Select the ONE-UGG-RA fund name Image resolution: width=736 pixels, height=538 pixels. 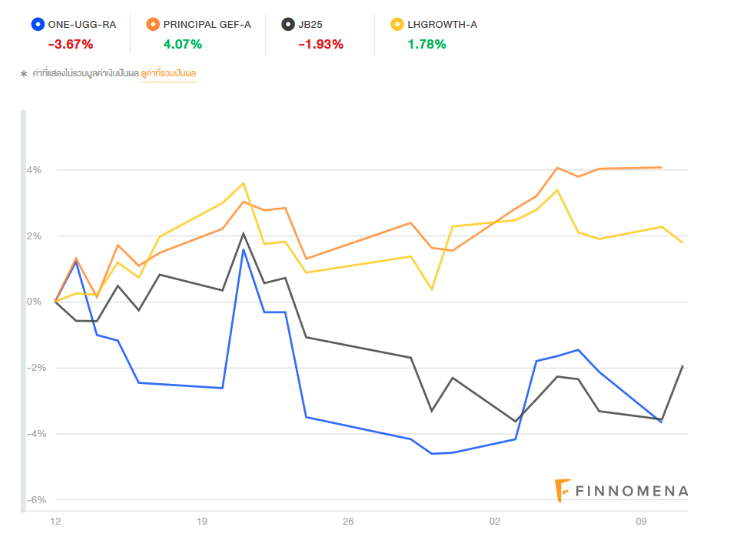tap(81, 23)
